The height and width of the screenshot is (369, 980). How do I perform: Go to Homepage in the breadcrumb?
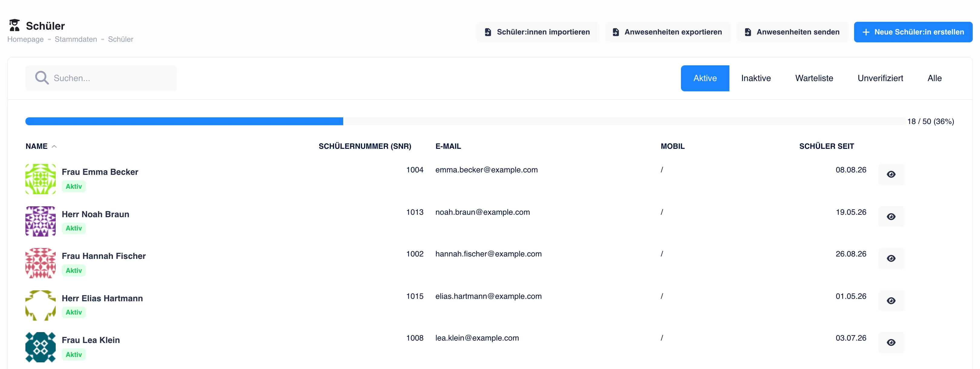pos(25,39)
